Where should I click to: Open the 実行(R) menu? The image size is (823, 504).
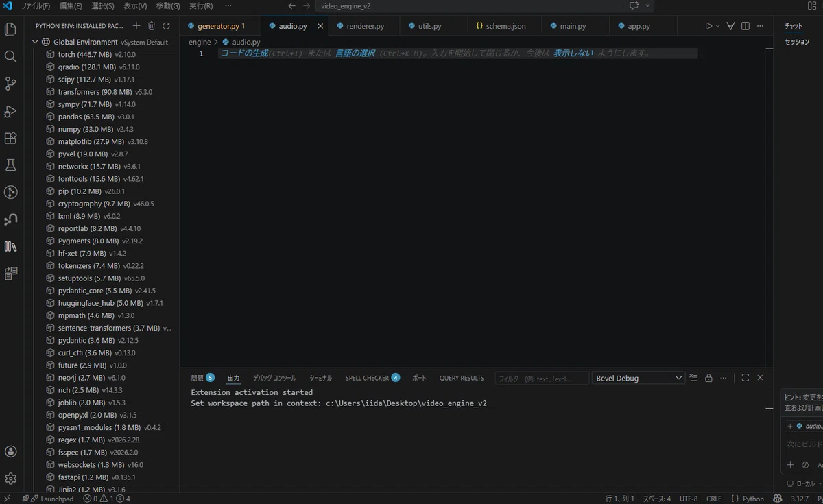201,5
